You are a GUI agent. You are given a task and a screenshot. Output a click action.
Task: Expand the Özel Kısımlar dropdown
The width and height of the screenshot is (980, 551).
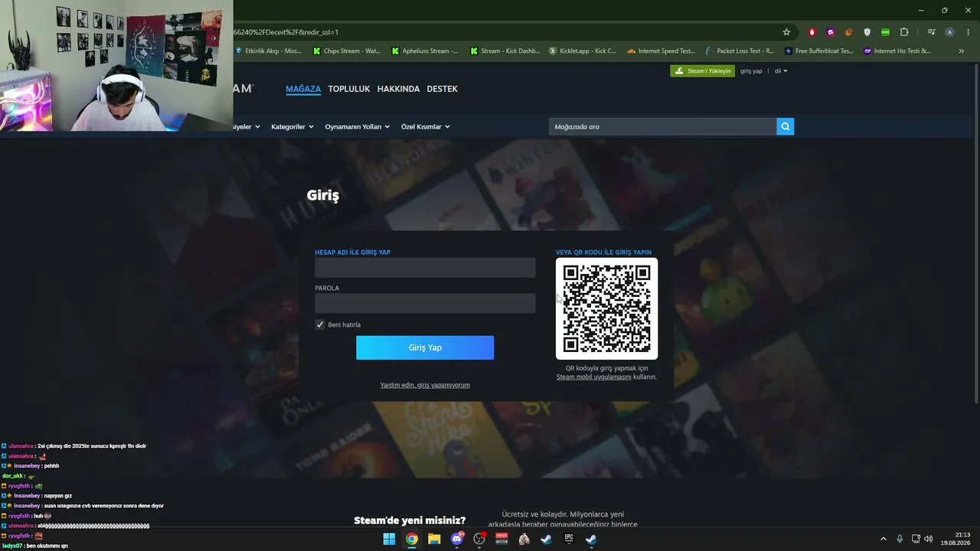[x=426, y=127]
